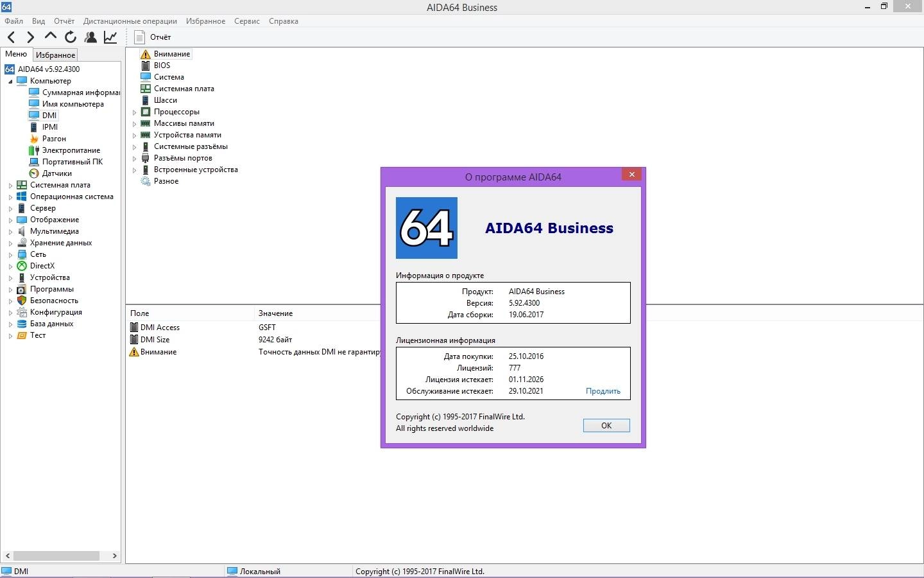
Task: Open the user management toolbar icon
Action: (x=90, y=37)
